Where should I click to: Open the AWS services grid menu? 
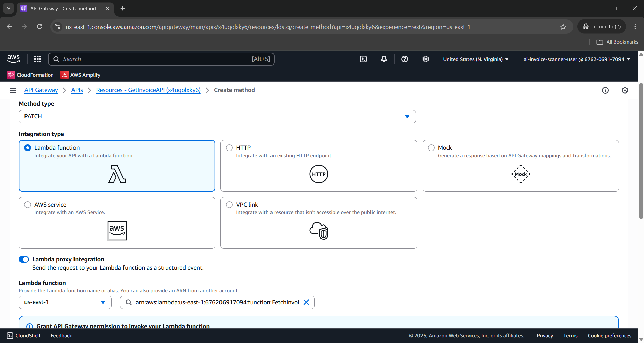(x=38, y=59)
